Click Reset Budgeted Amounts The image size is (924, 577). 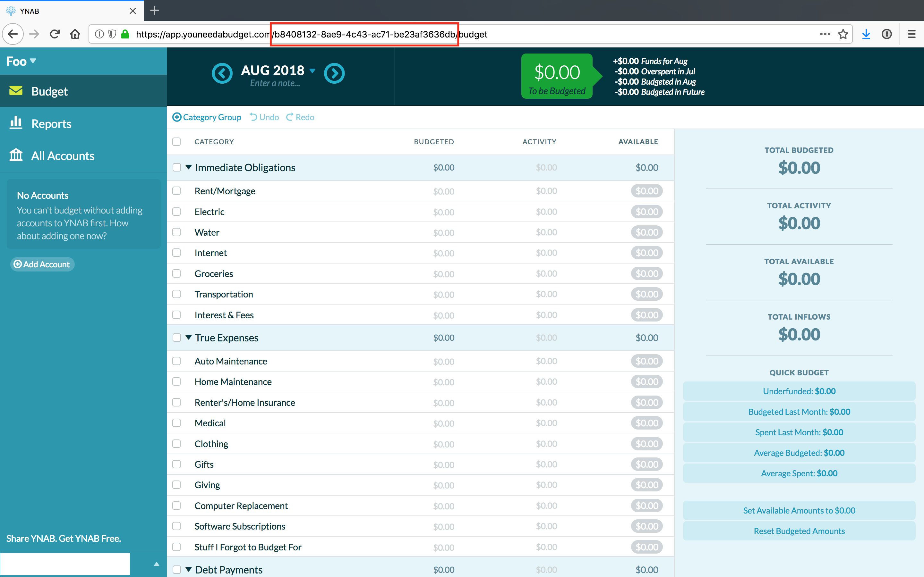(799, 531)
